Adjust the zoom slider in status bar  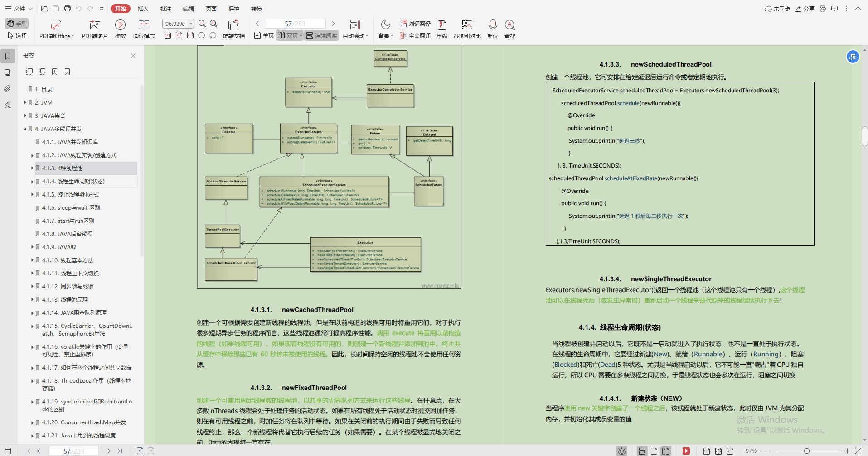807,451
